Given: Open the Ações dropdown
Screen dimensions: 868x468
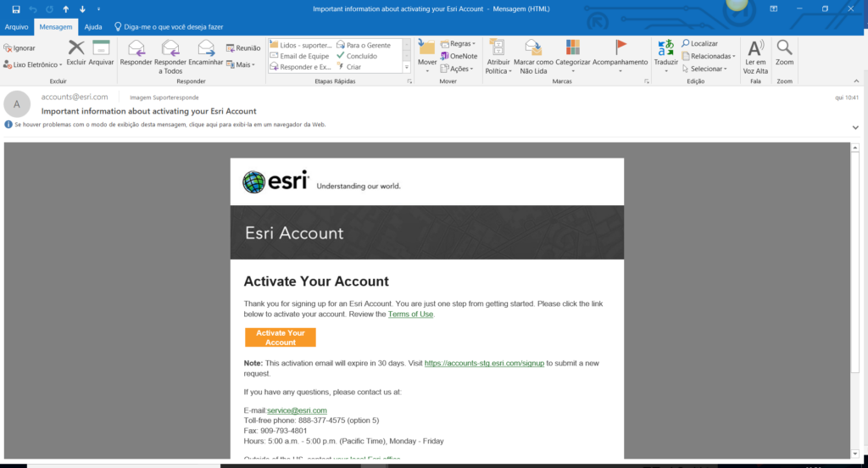Looking at the screenshot, I should [x=457, y=69].
